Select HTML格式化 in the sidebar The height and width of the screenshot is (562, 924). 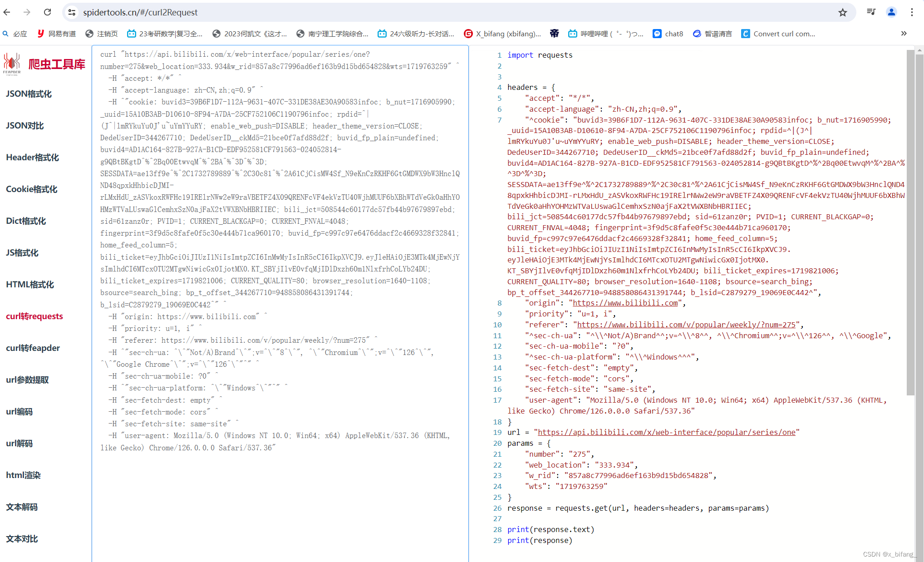click(x=30, y=285)
